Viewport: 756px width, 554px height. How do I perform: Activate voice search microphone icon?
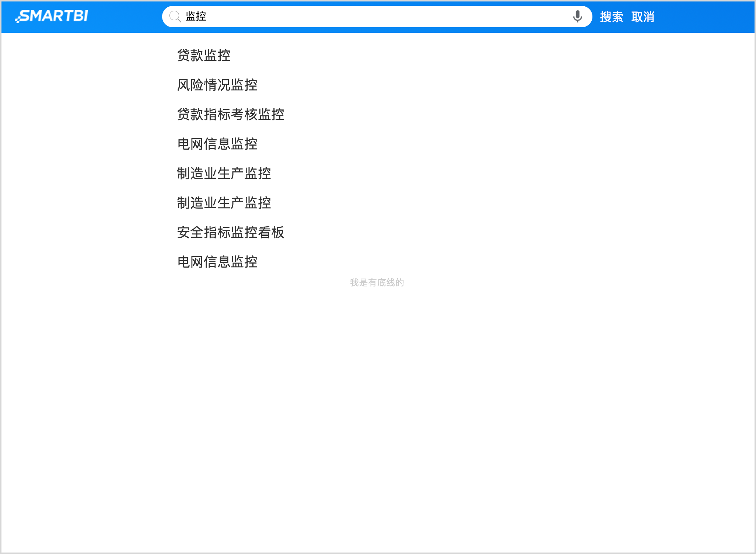pos(577,17)
